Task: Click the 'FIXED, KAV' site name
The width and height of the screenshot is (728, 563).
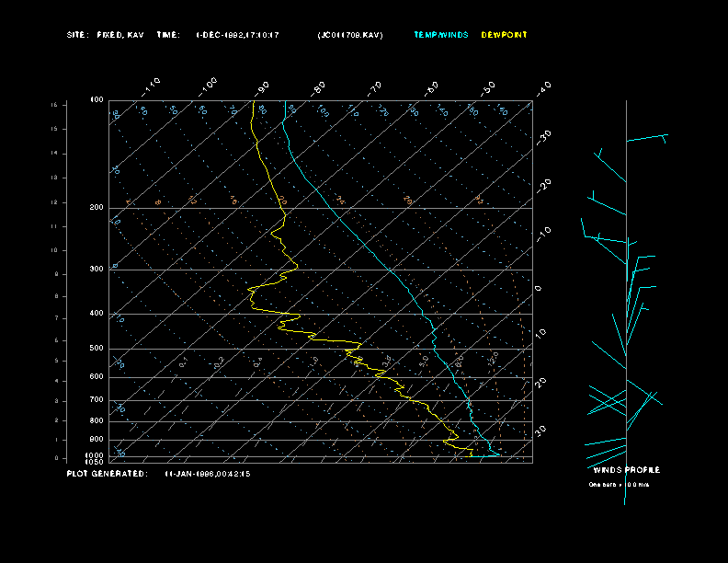Action: [x=120, y=35]
